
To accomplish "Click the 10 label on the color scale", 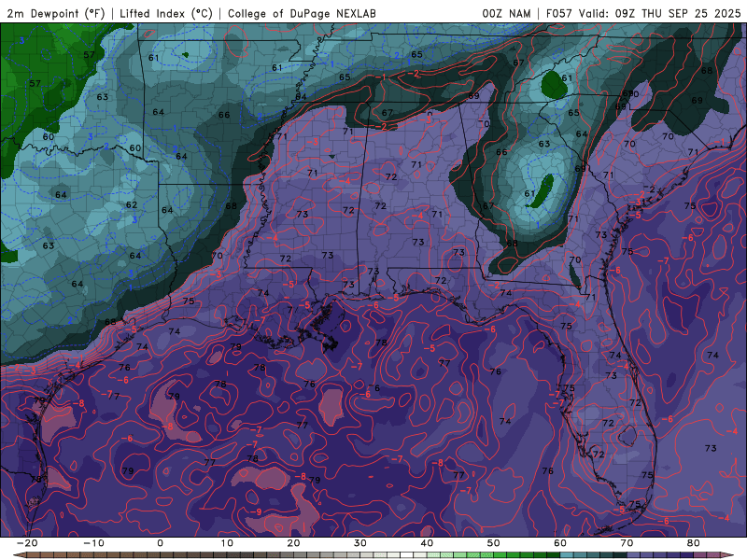I will pyautogui.click(x=227, y=543).
